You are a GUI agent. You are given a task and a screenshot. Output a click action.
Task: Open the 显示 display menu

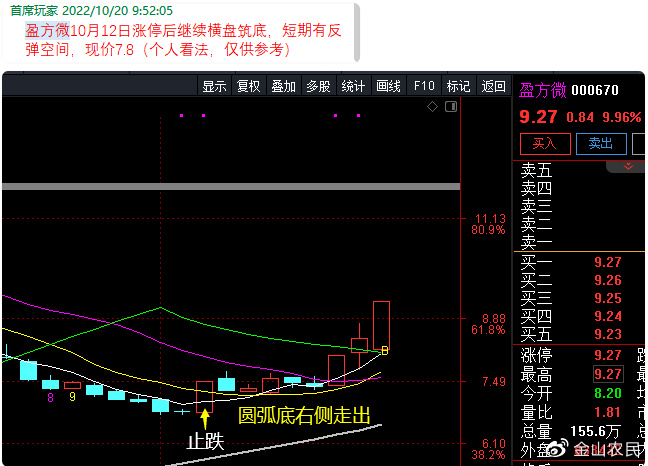(214, 86)
